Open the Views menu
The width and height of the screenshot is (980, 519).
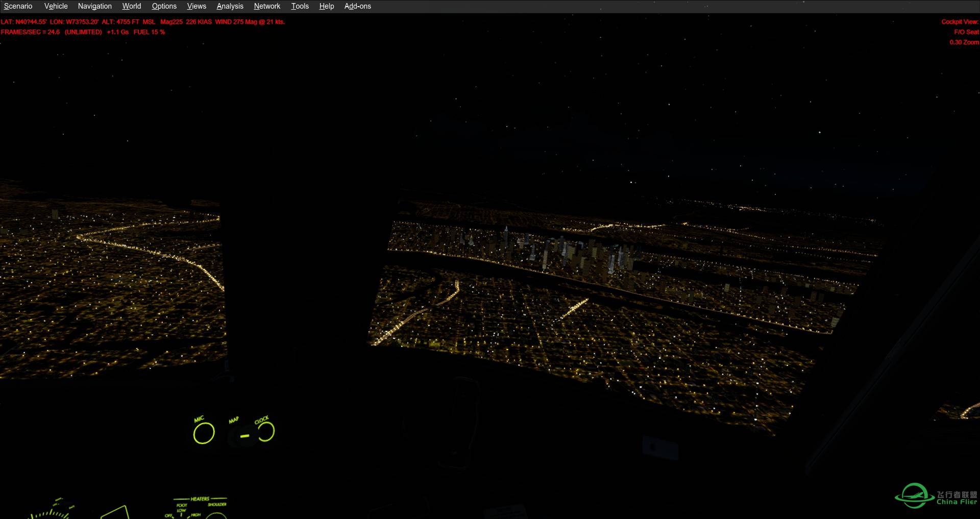click(x=196, y=6)
